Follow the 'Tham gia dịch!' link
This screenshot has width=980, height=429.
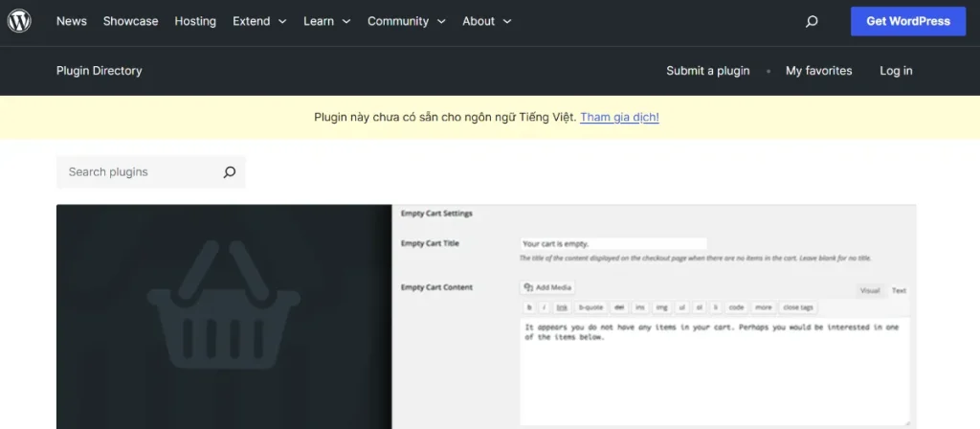tap(619, 117)
